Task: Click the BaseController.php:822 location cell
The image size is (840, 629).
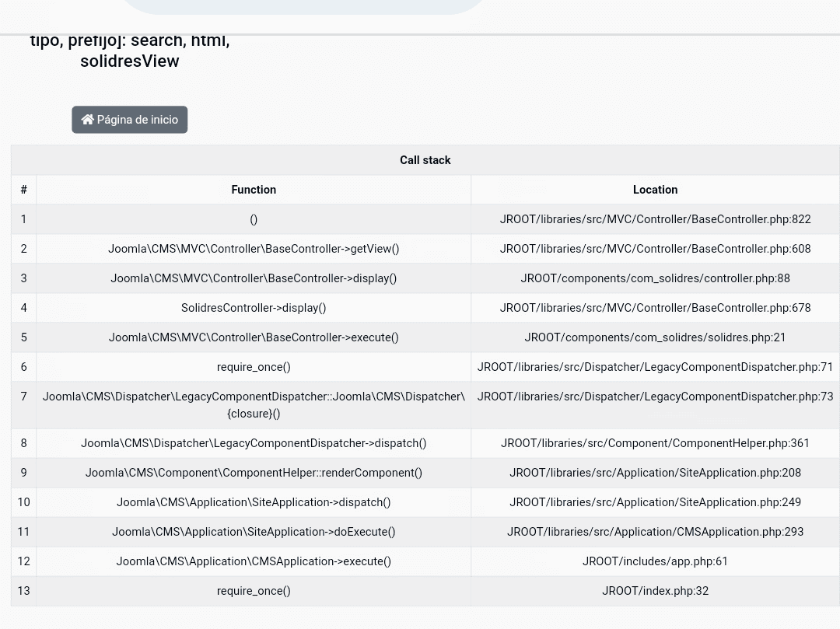Action: (x=655, y=219)
